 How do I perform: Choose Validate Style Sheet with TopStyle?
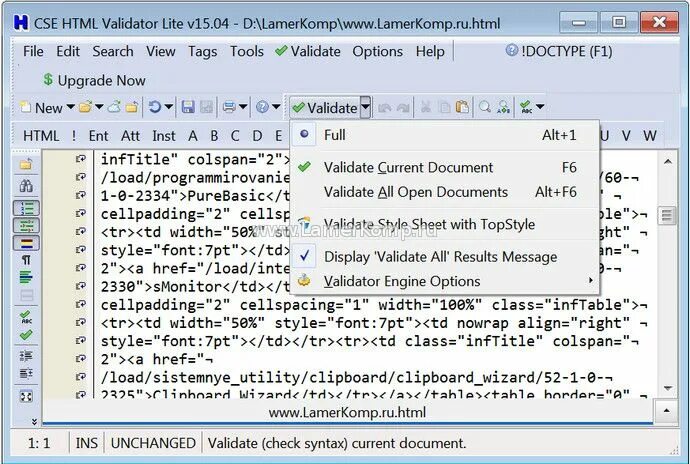(x=445, y=224)
